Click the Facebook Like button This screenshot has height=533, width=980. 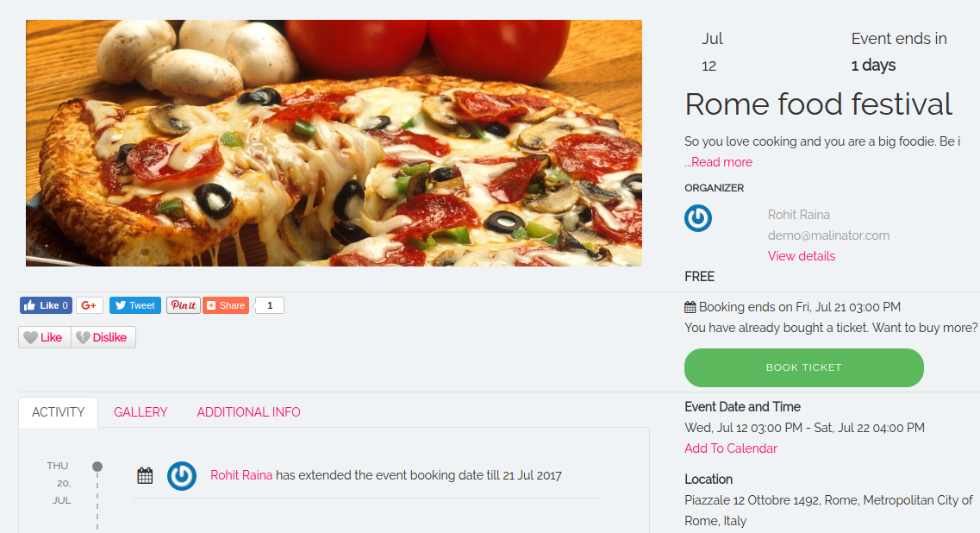[46, 305]
